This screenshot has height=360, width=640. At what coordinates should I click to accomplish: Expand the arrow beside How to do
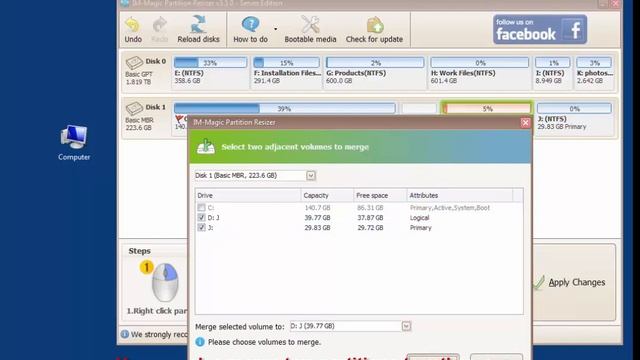pos(276,29)
